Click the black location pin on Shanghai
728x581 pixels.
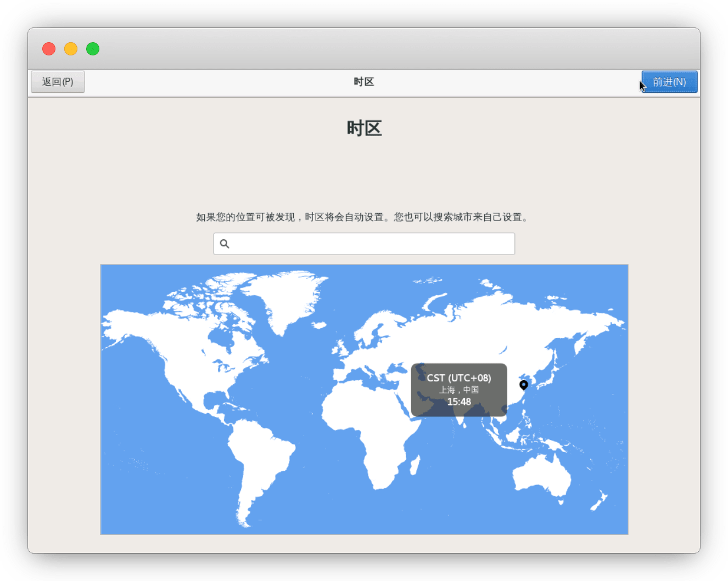(x=524, y=385)
